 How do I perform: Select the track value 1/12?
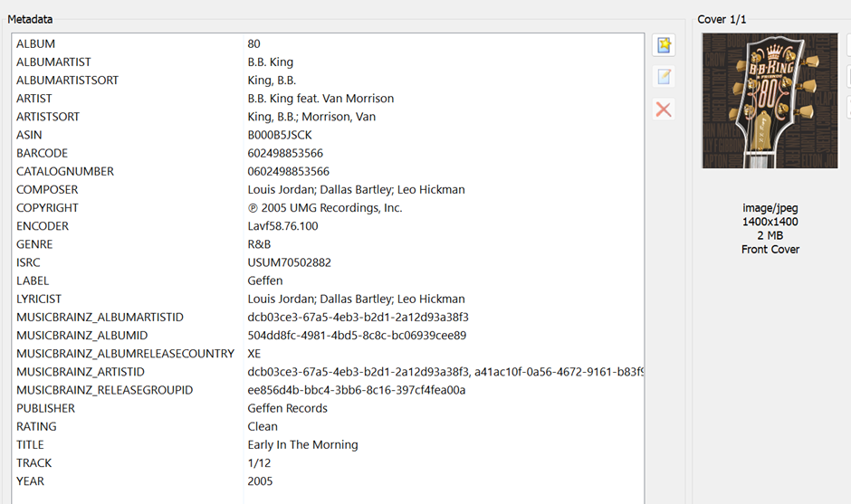pyautogui.click(x=260, y=463)
